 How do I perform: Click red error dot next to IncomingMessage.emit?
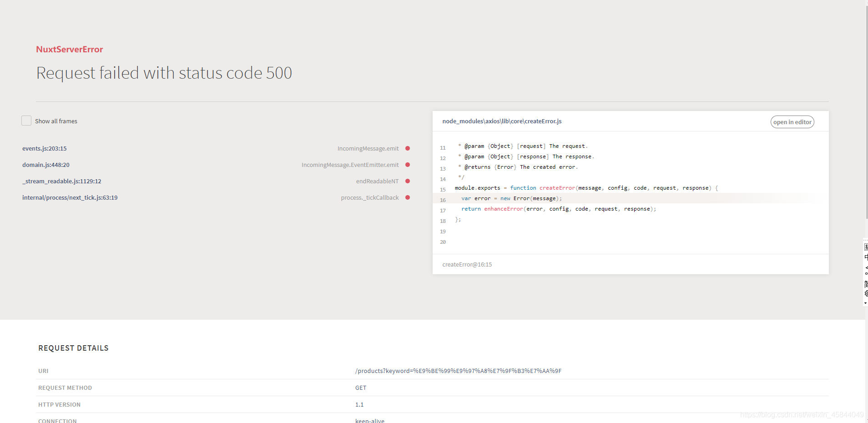pyautogui.click(x=407, y=148)
